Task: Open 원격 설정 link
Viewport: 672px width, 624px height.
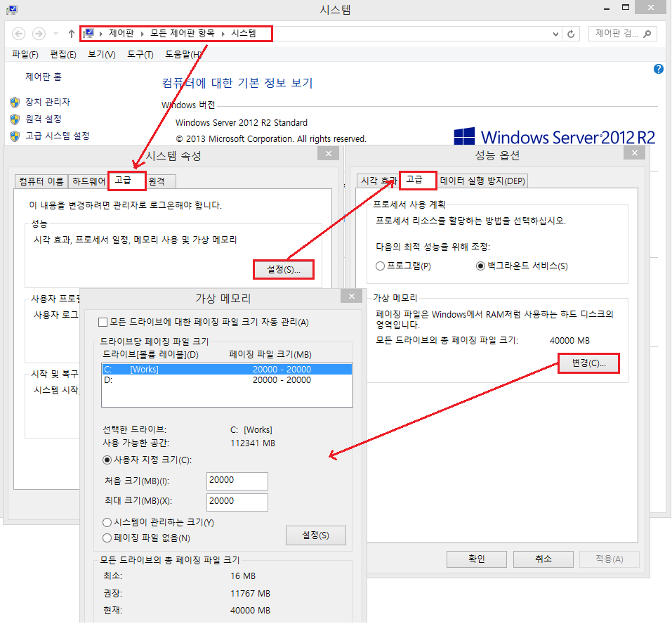Action: 44,119
